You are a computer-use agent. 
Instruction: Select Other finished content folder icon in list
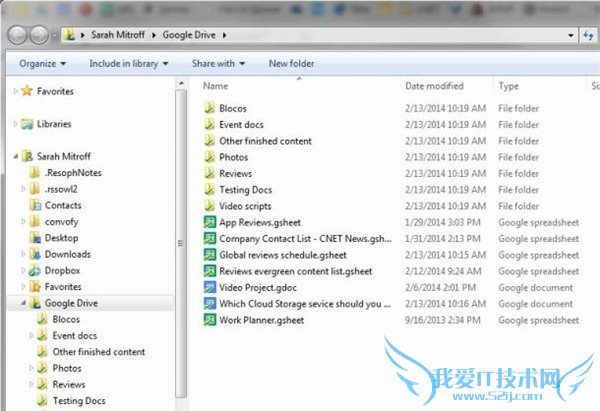coord(209,141)
